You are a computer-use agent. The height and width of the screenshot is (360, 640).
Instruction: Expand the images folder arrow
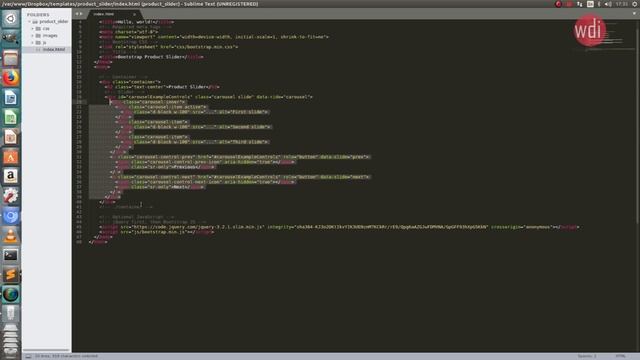tap(33, 36)
